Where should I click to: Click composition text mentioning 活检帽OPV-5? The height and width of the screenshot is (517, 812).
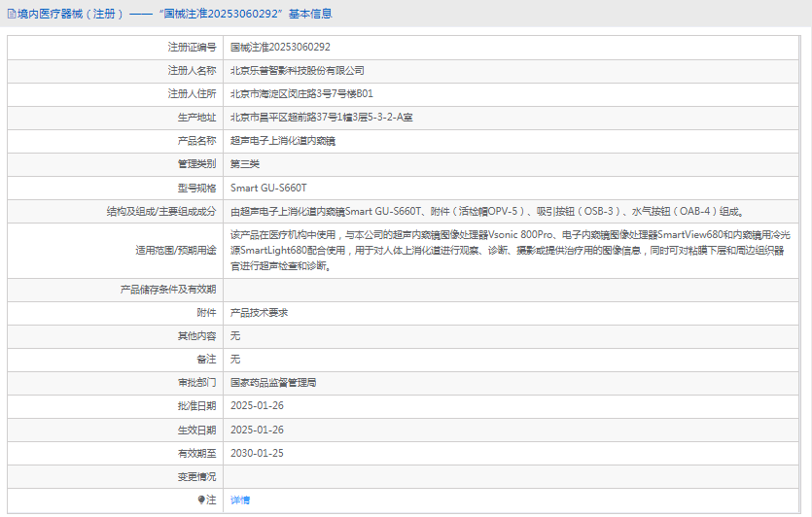point(488,211)
